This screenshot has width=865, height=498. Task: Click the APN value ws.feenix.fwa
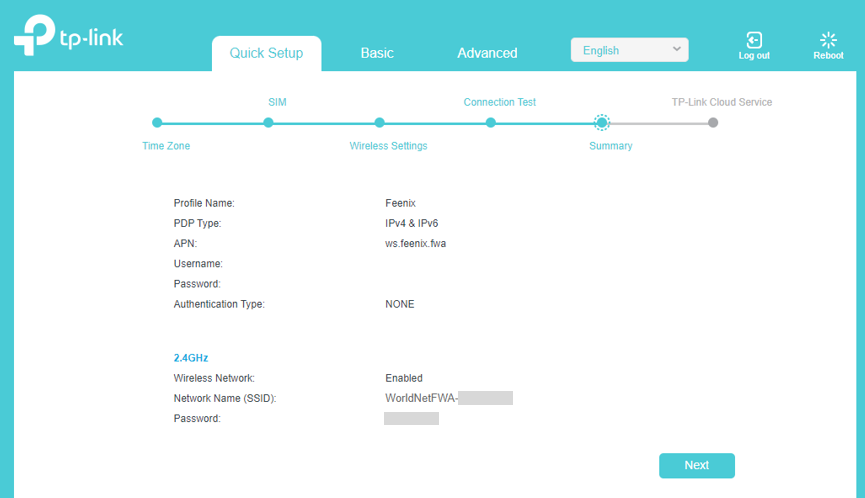click(415, 243)
